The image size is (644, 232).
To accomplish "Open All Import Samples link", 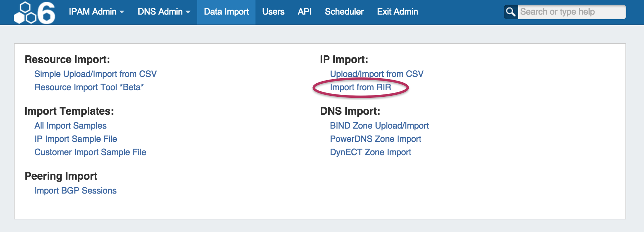I will pyautogui.click(x=70, y=126).
